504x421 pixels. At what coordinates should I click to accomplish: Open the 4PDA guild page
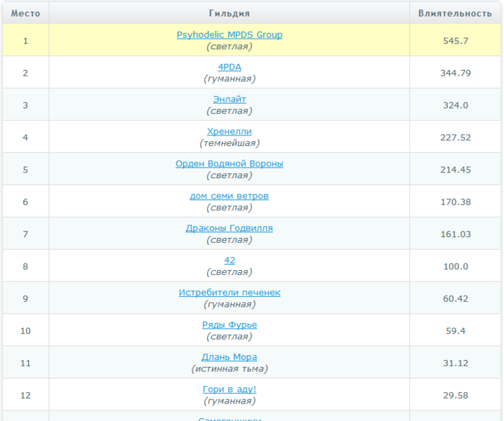point(229,67)
